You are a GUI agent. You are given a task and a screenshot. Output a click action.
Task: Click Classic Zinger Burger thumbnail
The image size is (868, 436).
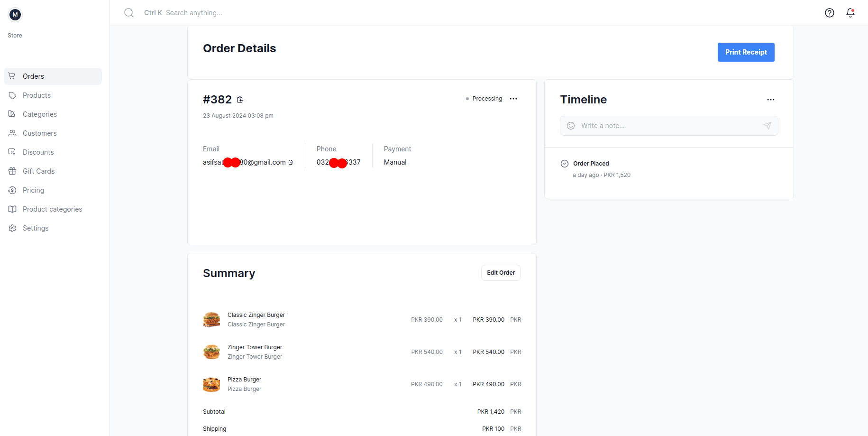[x=211, y=320]
